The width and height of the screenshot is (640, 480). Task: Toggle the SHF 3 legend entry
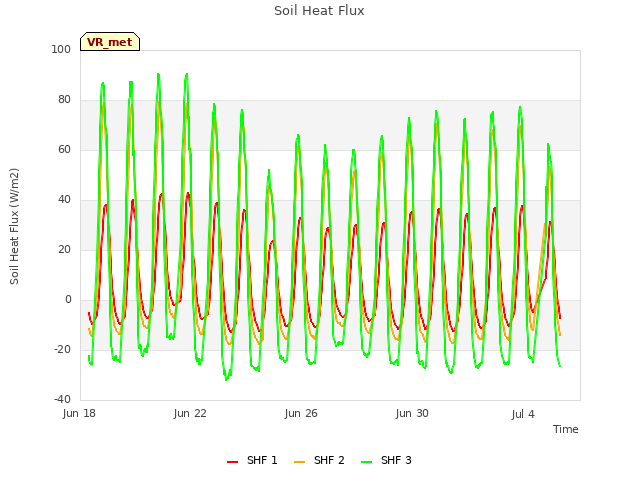386,460
